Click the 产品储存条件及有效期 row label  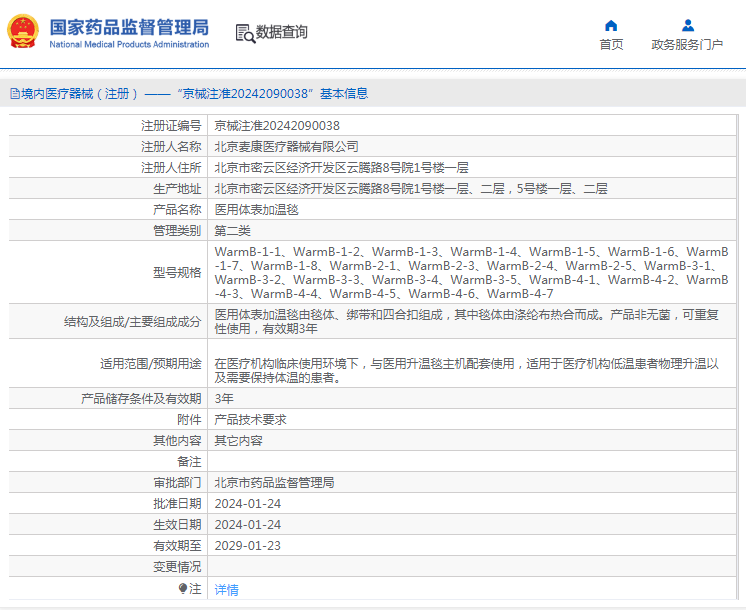click(141, 399)
